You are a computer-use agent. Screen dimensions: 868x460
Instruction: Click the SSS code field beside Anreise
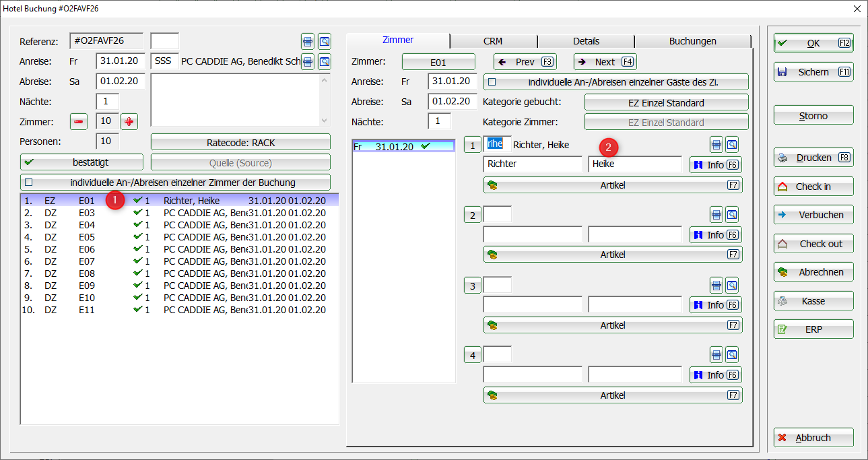164,61
